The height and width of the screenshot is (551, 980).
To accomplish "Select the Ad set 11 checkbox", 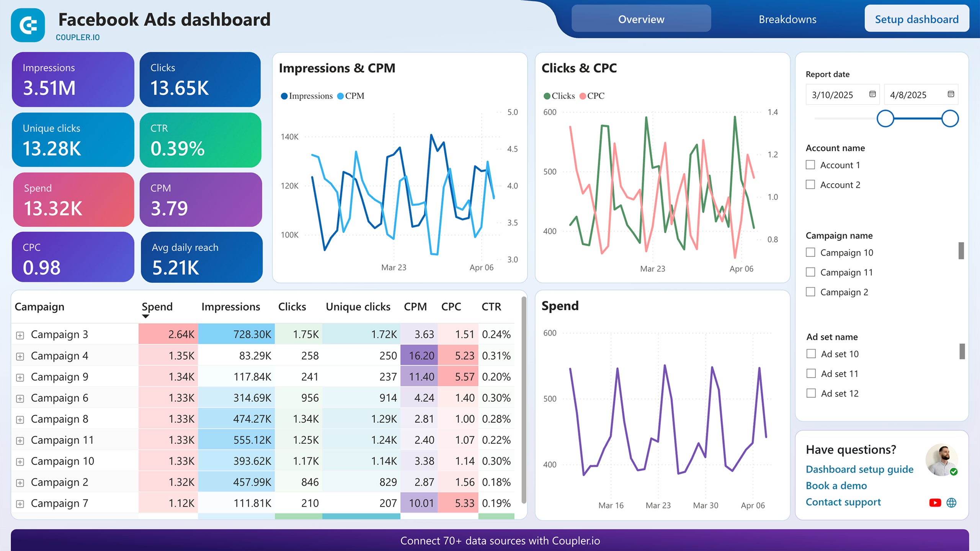I will 810,373.
